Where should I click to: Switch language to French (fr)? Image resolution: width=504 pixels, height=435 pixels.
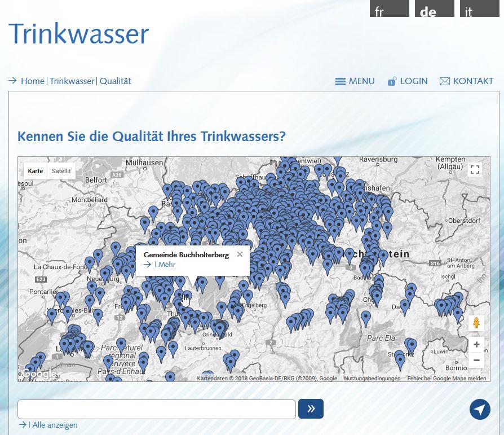coord(389,10)
